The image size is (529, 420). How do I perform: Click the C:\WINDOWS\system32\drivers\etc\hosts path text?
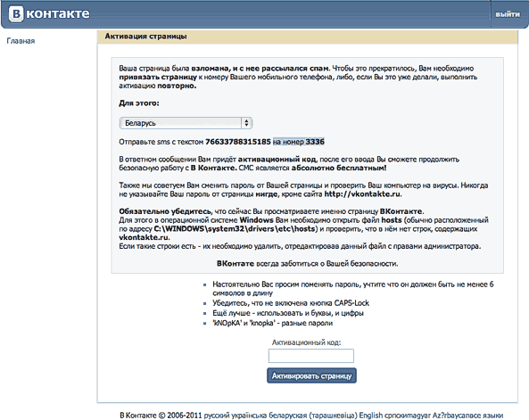[236, 229]
